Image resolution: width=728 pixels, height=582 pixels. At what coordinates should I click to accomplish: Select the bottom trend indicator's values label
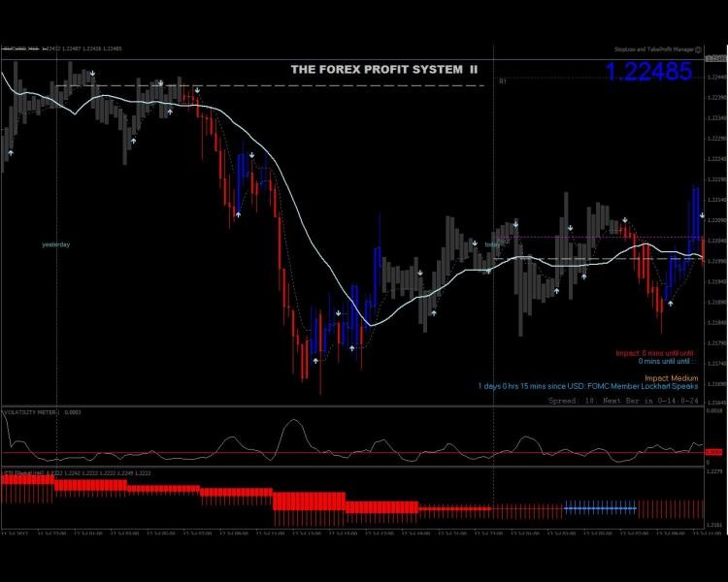coord(77,473)
